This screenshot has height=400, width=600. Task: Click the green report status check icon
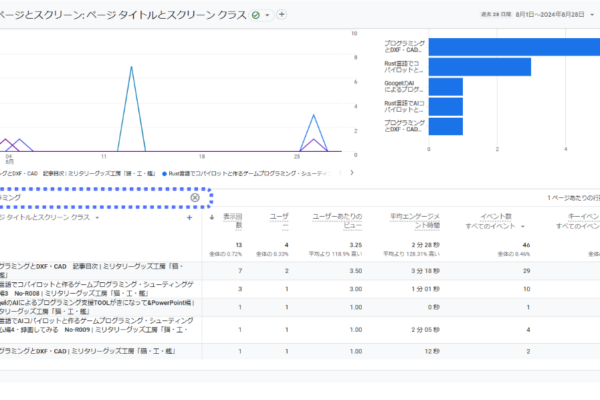tap(256, 15)
